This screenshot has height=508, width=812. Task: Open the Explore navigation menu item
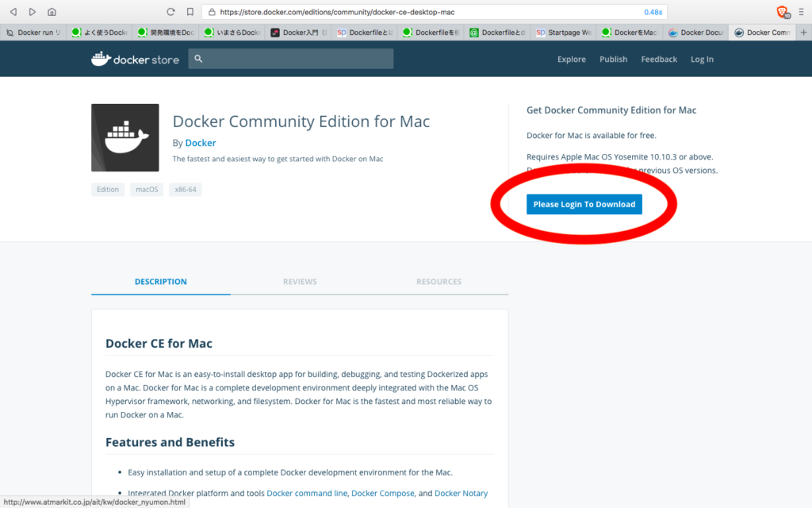[571, 59]
